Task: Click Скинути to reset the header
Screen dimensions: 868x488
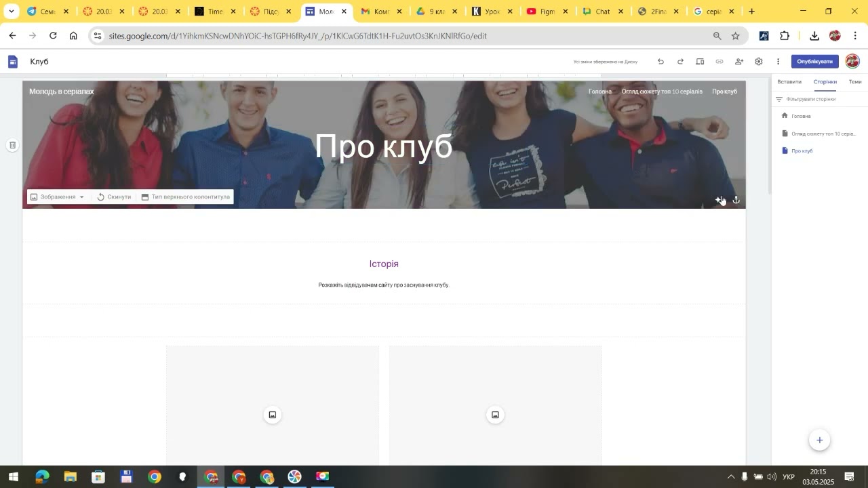Action: tap(114, 197)
